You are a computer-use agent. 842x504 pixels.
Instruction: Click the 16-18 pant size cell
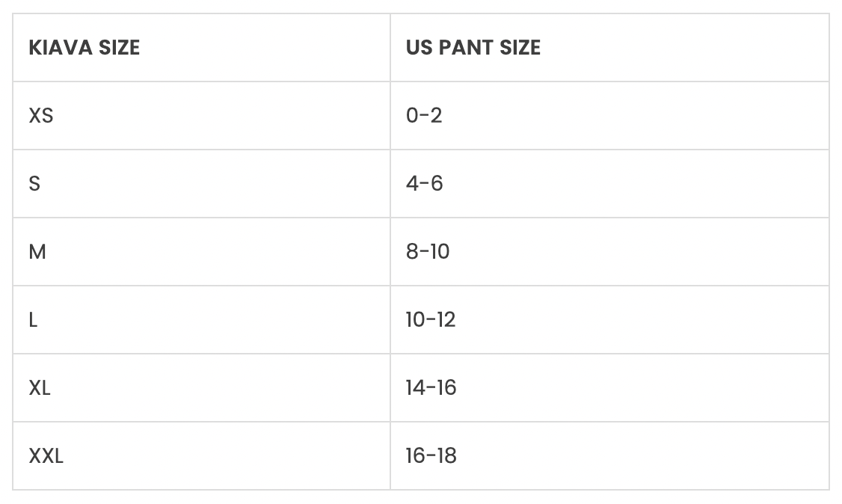pyautogui.click(x=431, y=456)
